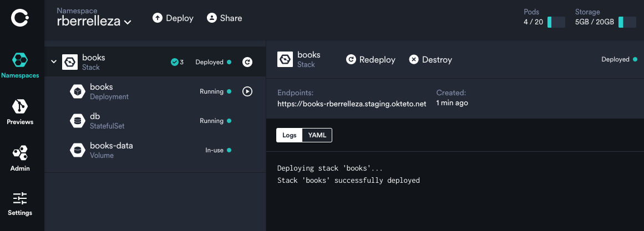Click the Destroy button
Image resolution: width=644 pixels, height=231 pixels.
point(430,59)
